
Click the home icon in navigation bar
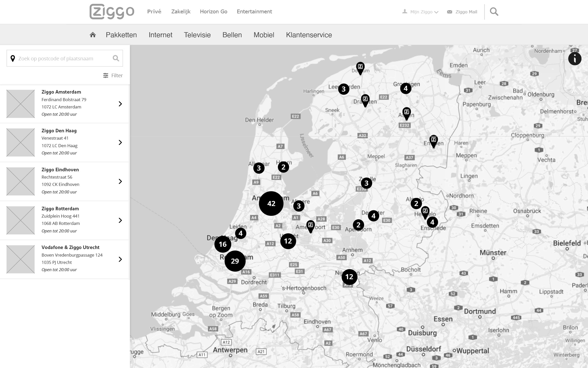tap(93, 35)
